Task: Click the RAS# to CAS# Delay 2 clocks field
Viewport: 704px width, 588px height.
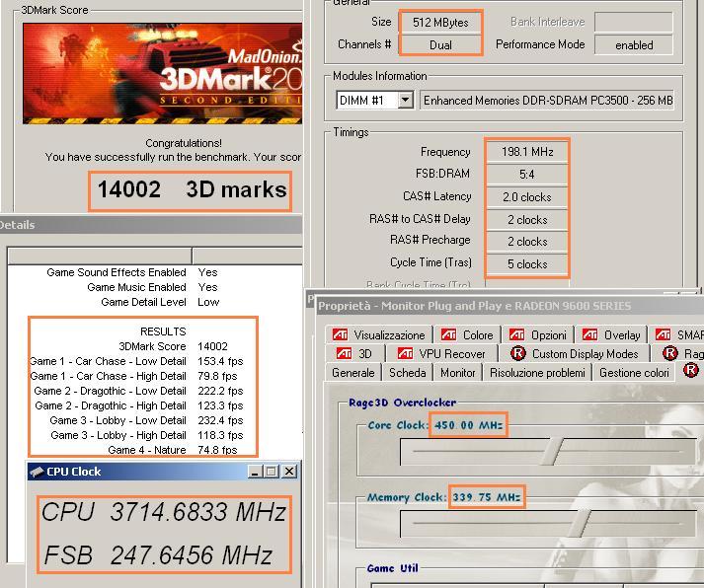Action: [527, 219]
